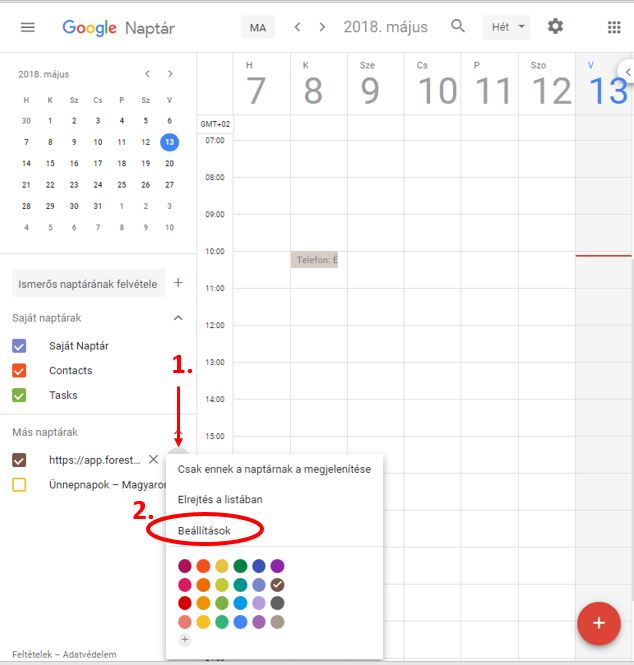The image size is (634, 665).
Task: Toggle the Saját Naptár checkbox
Action: click(x=19, y=346)
